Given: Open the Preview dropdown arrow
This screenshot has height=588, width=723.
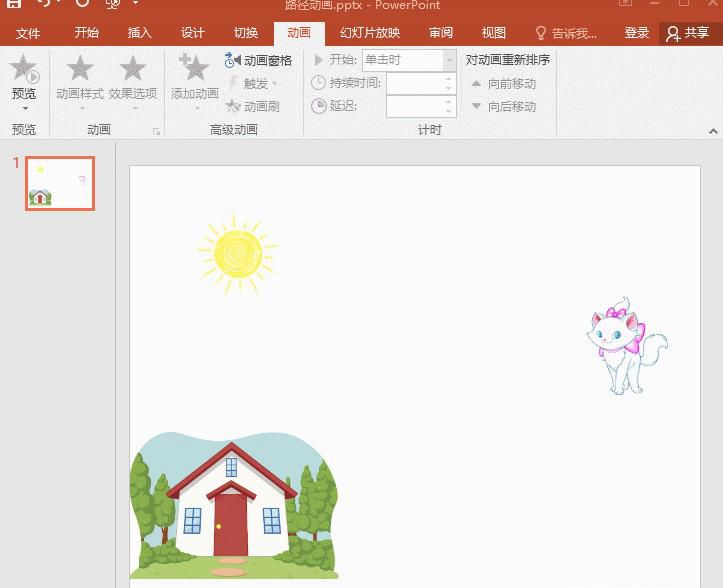Looking at the screenshot, I should point(25,108).
